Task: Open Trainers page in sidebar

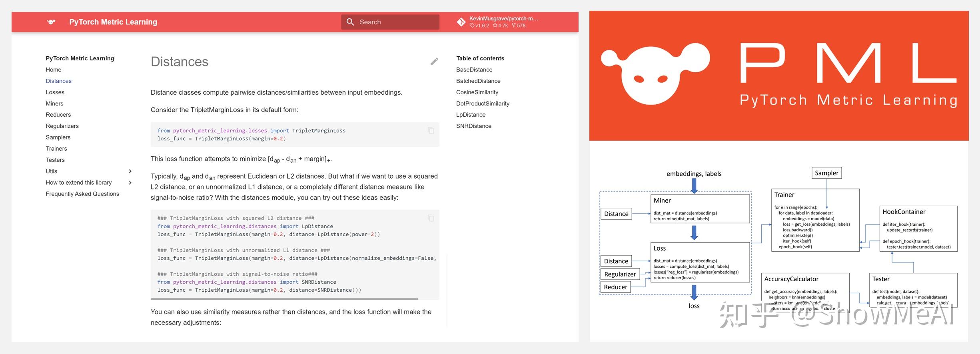Action: click(56, 149)
